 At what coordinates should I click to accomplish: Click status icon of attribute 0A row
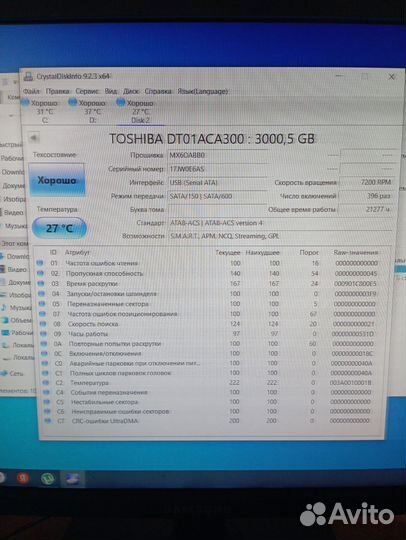coord(44,344)
